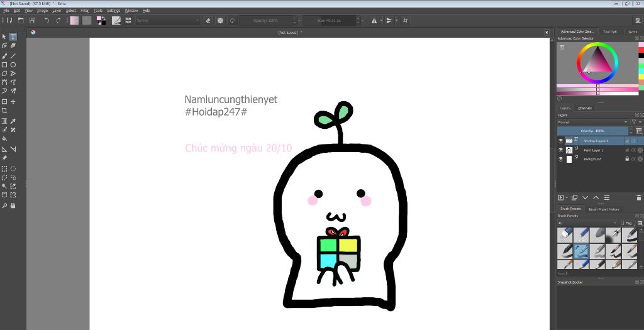Toggle horizontal mirror tool
The height and width of the screenshot is (330, 644).
374,20
